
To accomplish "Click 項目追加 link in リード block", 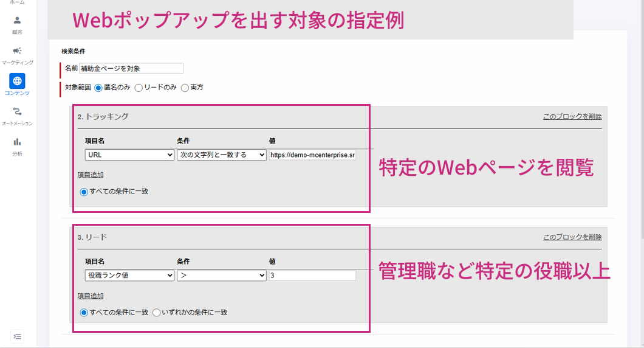I will point(91,296).
